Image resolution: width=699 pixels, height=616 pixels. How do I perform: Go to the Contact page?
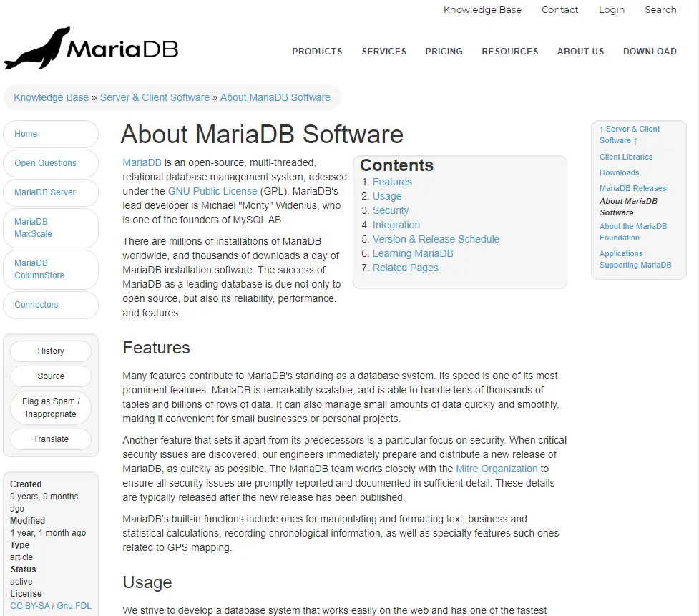559,10
